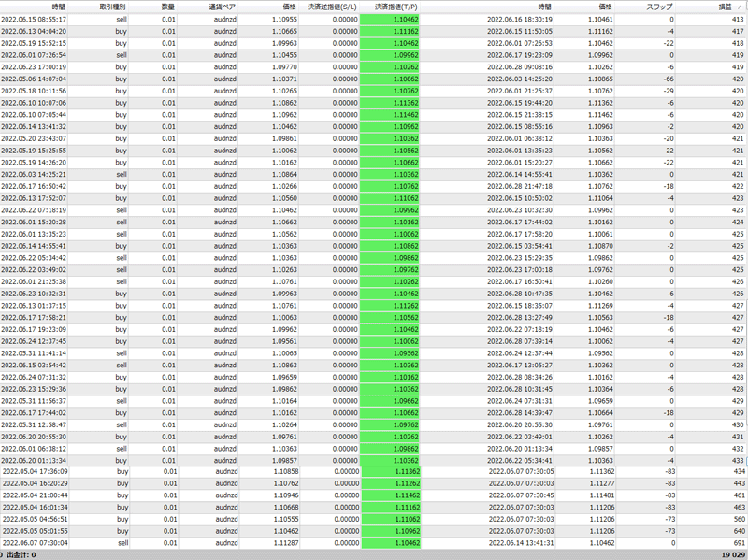Select the open time 2022.05.20 23:43:07
The height and width of the screenshot is (560, 748).
pos(34,138)
